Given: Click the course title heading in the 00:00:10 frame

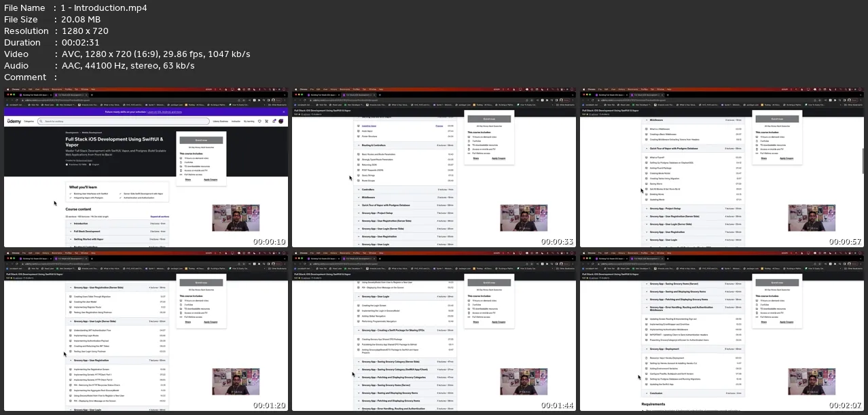Looking at the screenshot, I should [114, 142].
